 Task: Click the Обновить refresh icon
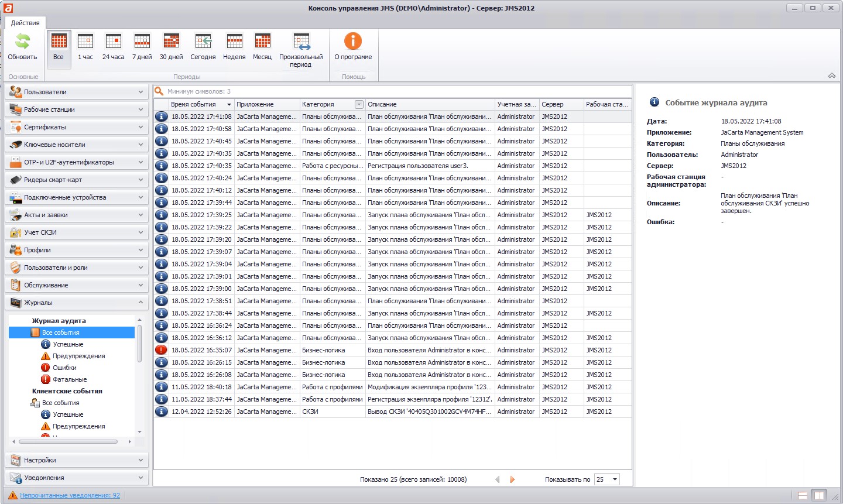point(22,42)
